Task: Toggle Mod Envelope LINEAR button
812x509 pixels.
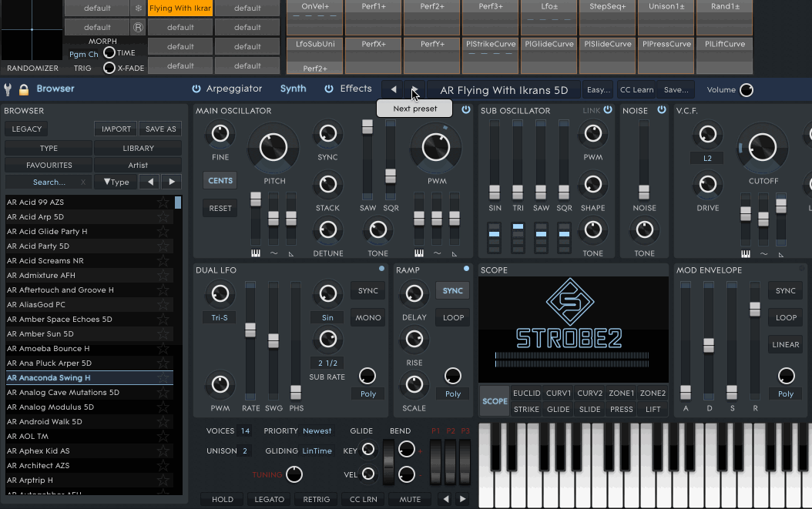Action: click(x=786, y=344)
